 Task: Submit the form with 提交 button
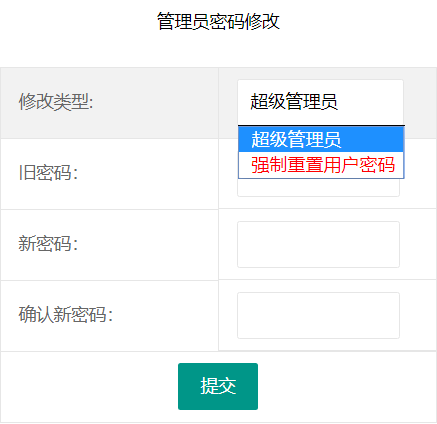coord(218,386)
